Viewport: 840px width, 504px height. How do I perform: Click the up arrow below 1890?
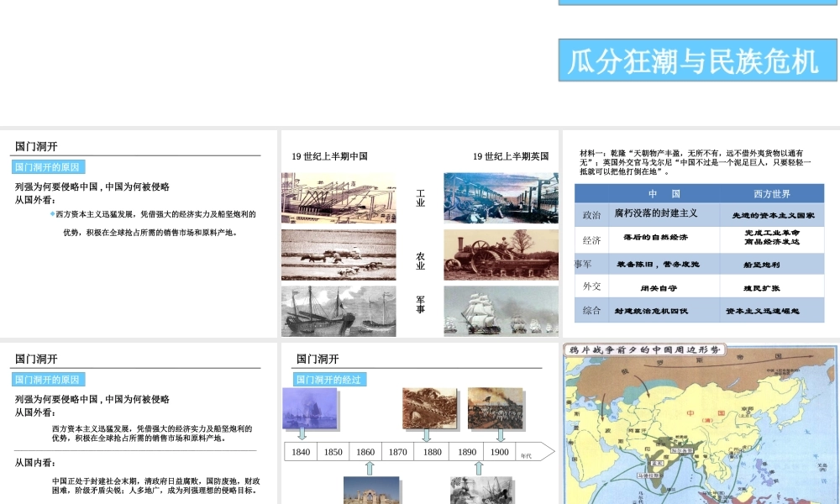(479, 468)
